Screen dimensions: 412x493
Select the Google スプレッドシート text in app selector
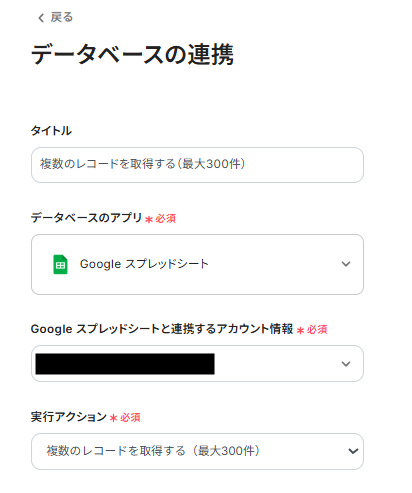144,264
